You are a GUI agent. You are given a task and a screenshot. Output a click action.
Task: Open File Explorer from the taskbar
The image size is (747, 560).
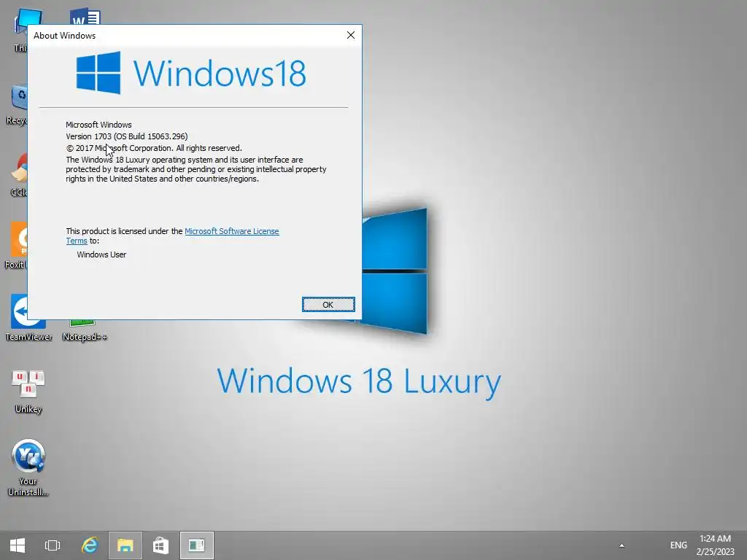pyautogui.click(x=125, y=545)
